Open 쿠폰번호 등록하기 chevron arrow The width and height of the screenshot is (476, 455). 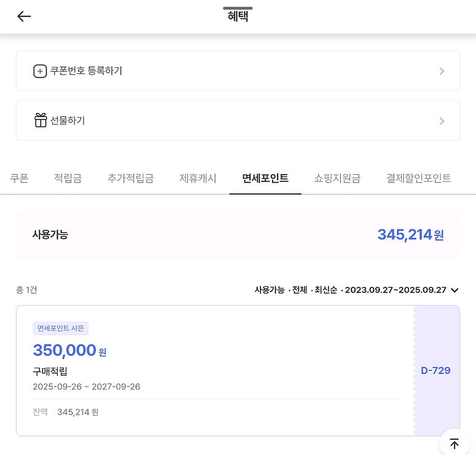(x=441, y=71)
